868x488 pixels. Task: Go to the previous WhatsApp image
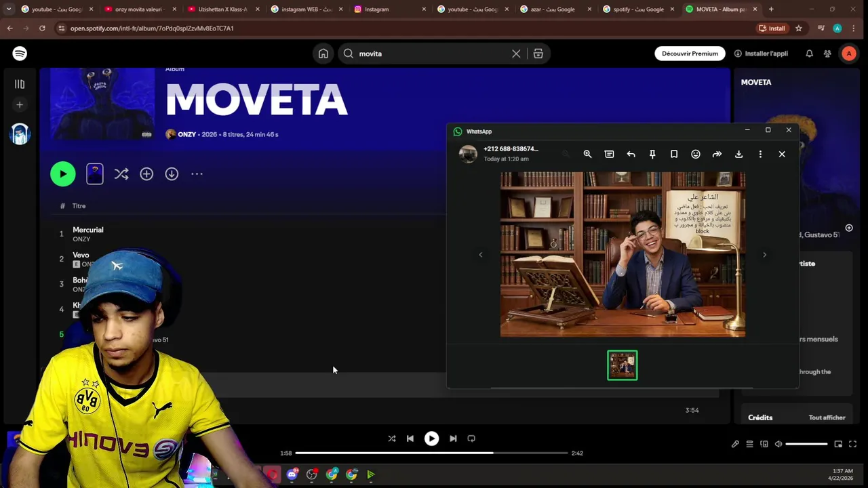point(481,255)
